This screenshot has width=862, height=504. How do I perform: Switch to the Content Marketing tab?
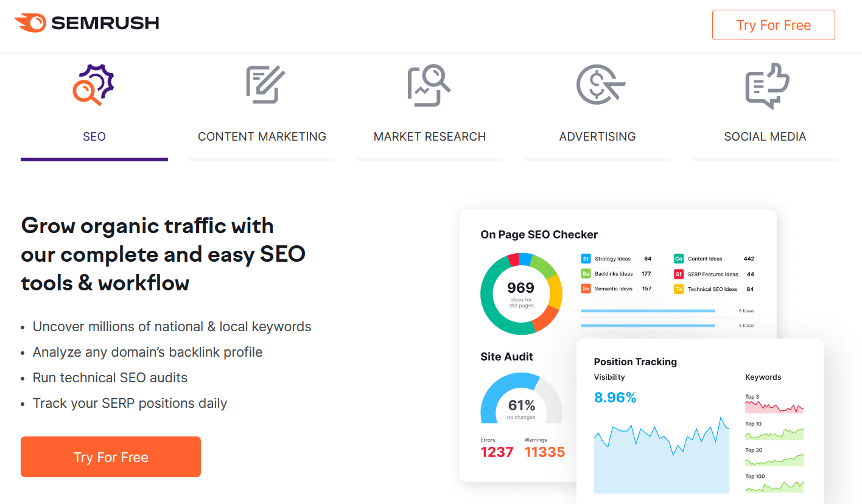coord(262,136)
